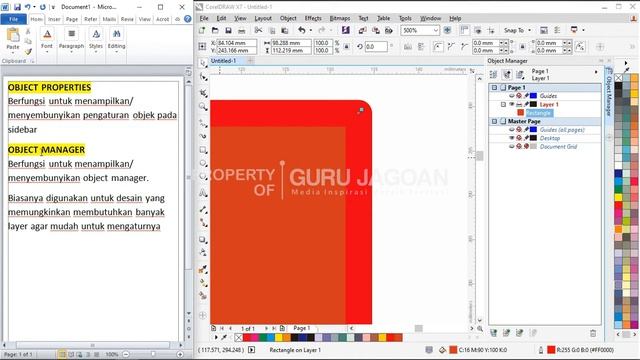This screenshot has height=360, width=640.
Task: Click the Import icon in standard toolbar
Action: pos(362,30)
